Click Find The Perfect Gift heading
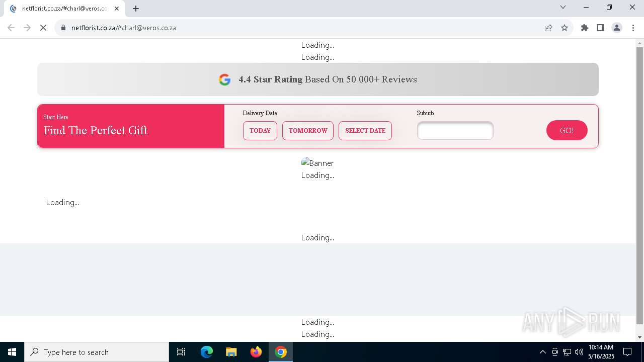This screenshot has height=362, width=644. coord(96,130)
